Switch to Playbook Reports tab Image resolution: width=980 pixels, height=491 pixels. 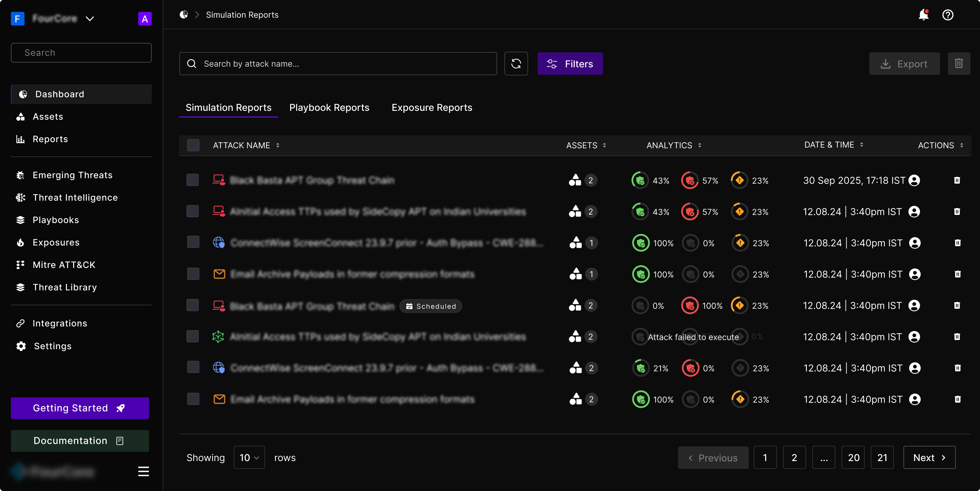(329, 107)
